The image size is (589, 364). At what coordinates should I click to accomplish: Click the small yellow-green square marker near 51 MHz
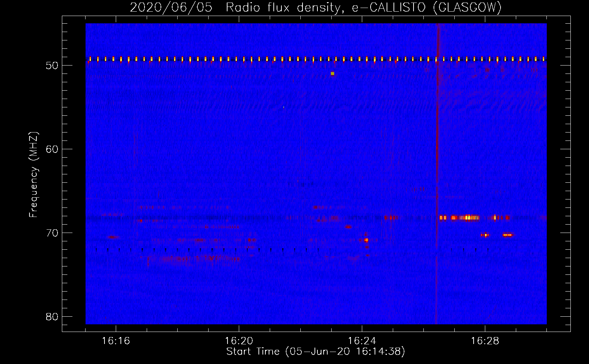(332, 74)
